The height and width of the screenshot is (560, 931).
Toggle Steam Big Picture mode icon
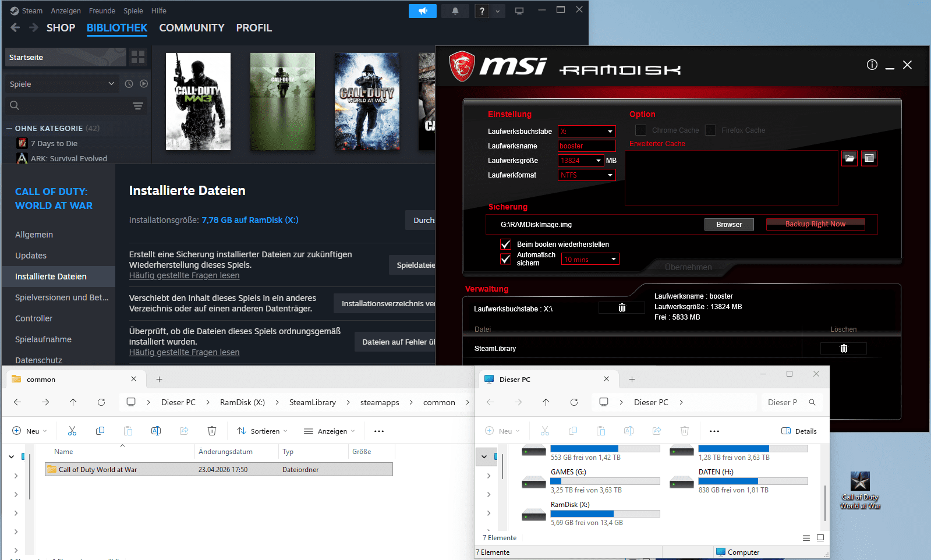[519, 11]
